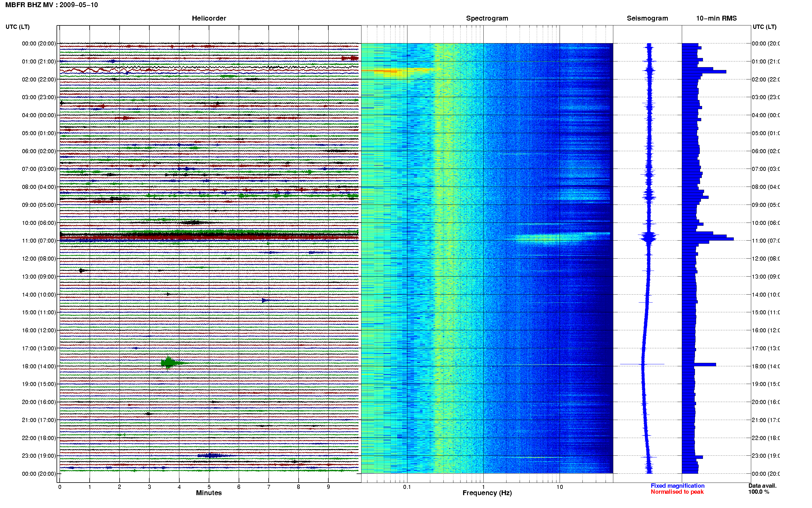Click the seismogram spike near 18:00
This screenshot has height=508, width=812.
pos(642,364)
